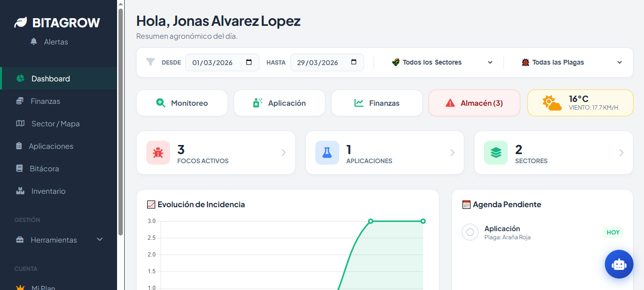Open calendar picker in Desde date field
Viewport: 644px width, 290px height.
249,62
